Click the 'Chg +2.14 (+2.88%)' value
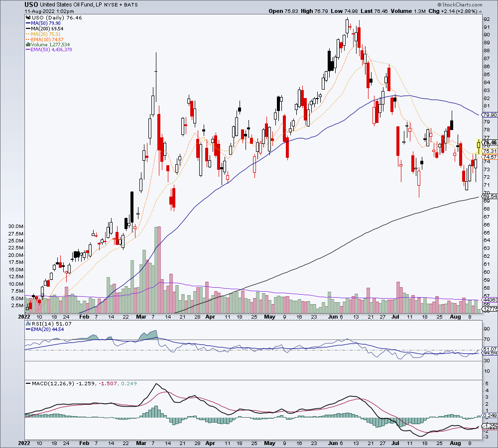 (453, 11)
